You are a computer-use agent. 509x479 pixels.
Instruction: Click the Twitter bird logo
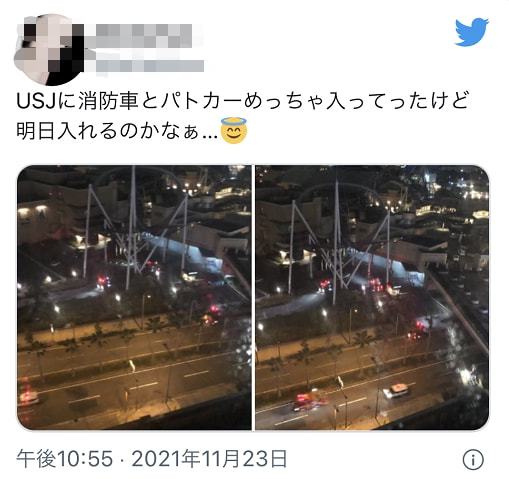tap(472, 32)
